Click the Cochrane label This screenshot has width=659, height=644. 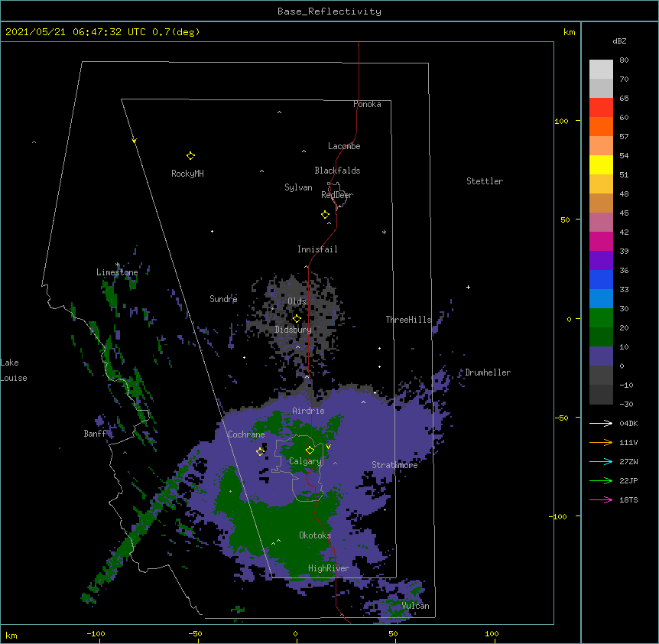point(246,434)
